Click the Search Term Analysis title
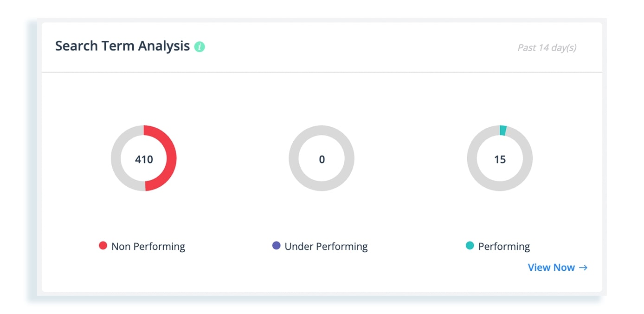644x314 pixels. [x=122, y=46]
